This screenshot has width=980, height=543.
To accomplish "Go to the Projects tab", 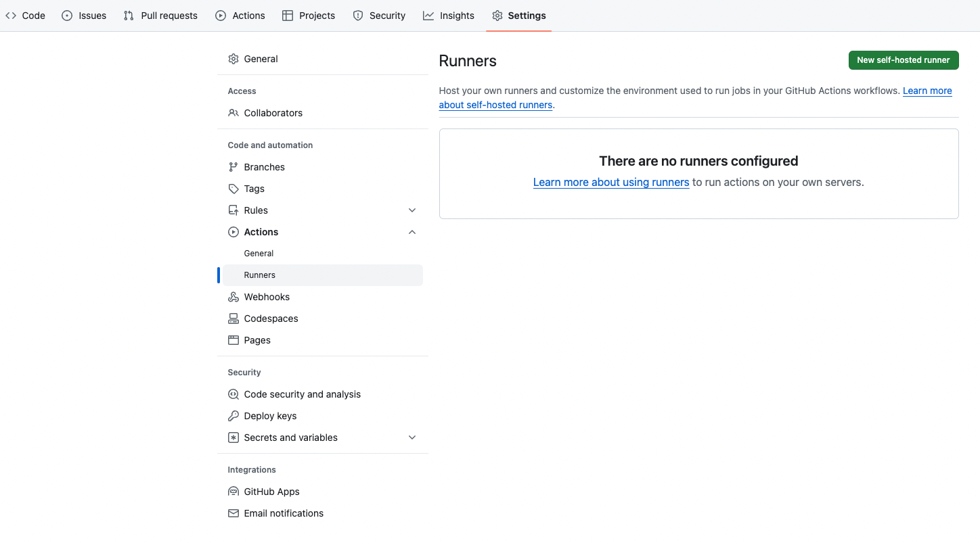I will click(309, 16).
